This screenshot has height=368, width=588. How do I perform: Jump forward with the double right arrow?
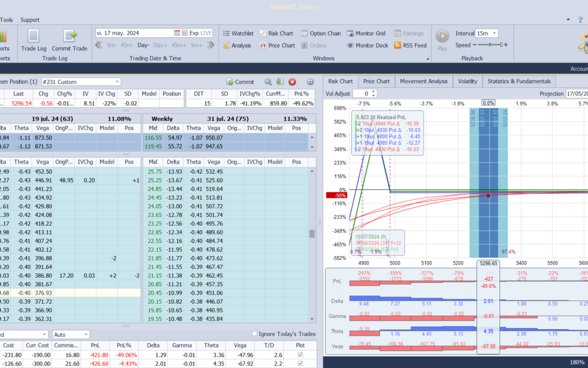pyautogui.click(x=210, y=45)
